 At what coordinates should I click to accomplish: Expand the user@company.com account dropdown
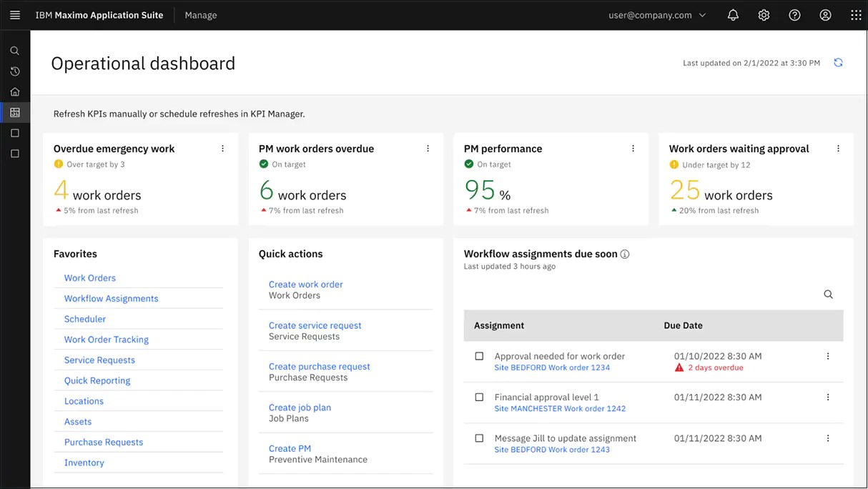click(x=656, y=14)
